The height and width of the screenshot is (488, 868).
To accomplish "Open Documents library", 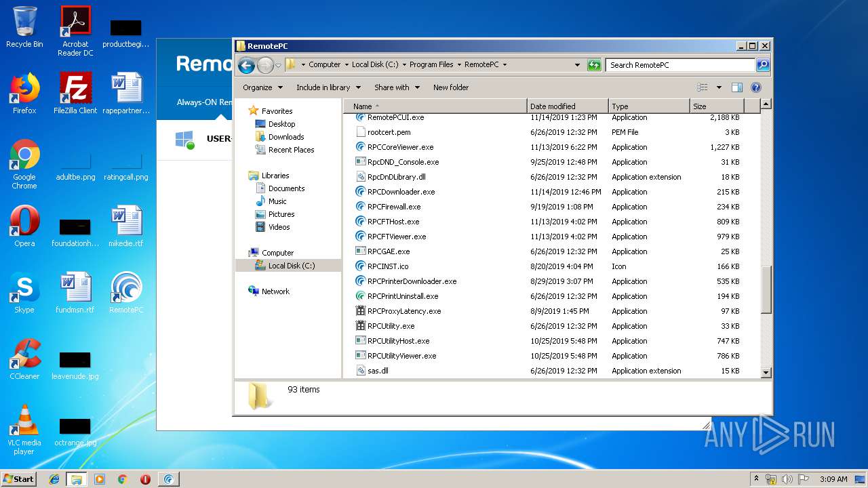I will click(286, 188).
